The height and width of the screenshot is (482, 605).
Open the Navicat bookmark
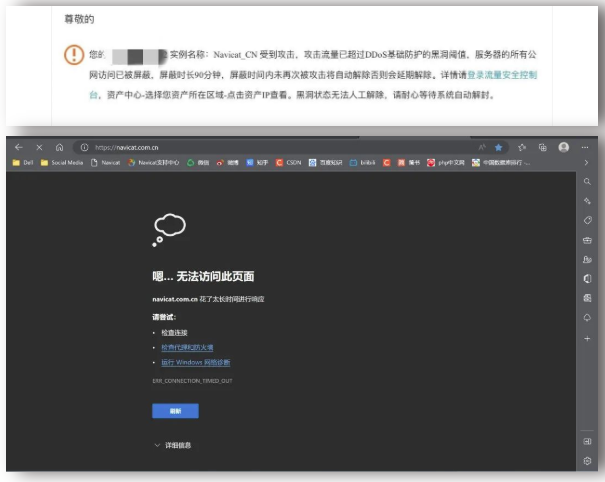105,163
